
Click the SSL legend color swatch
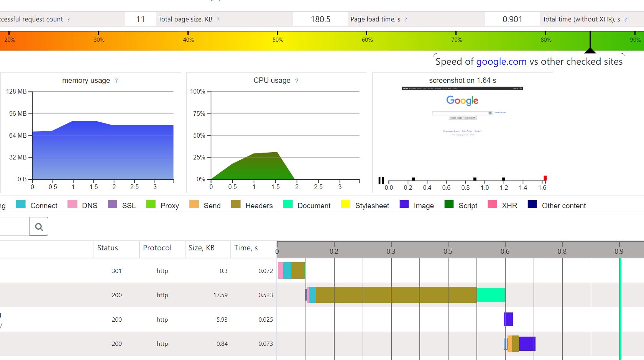pyautogui.click(x=112, y=204)
